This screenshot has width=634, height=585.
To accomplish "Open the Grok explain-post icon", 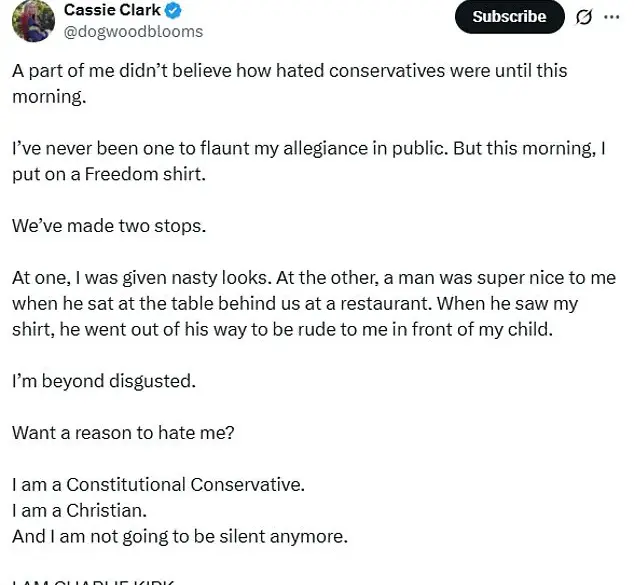I will click(x=584, y=17).
